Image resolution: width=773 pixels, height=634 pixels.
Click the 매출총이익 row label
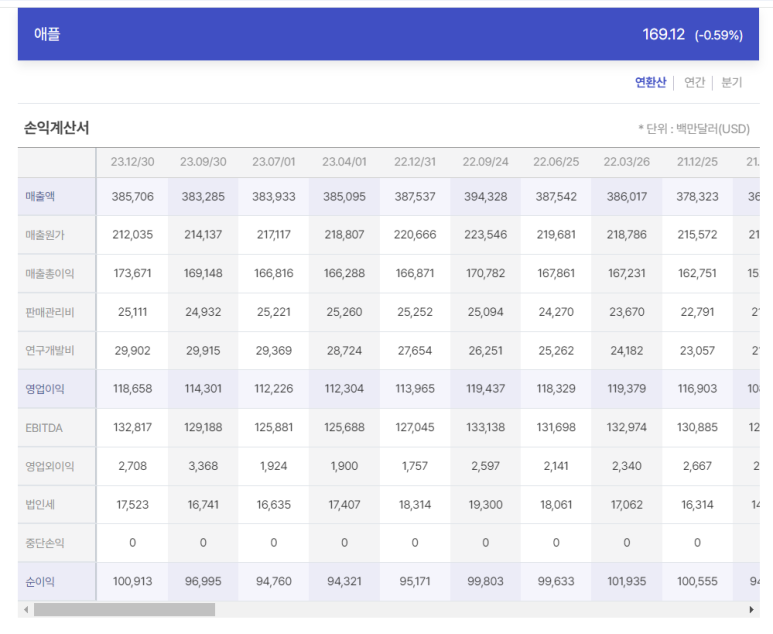(x=50, y=273)
